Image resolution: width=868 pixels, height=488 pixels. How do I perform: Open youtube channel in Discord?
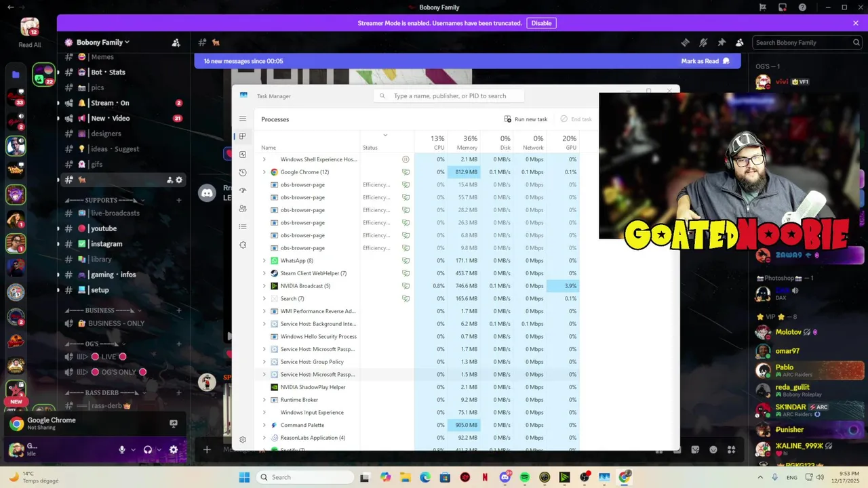point(123,228)
